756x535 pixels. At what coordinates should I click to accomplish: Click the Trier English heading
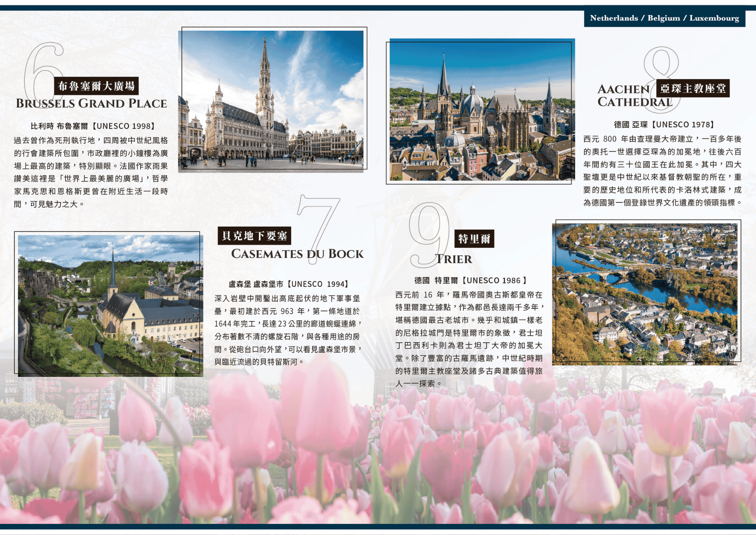click(x=454, y=259)
